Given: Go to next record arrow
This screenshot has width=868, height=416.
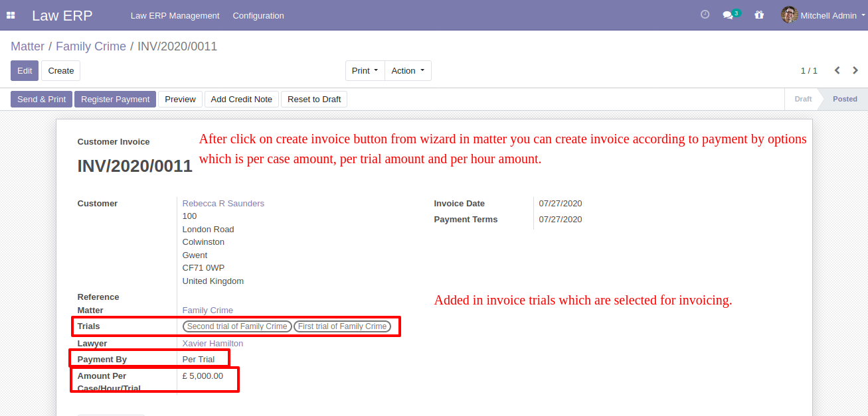Looking at the screenshot, I should 855,70.
